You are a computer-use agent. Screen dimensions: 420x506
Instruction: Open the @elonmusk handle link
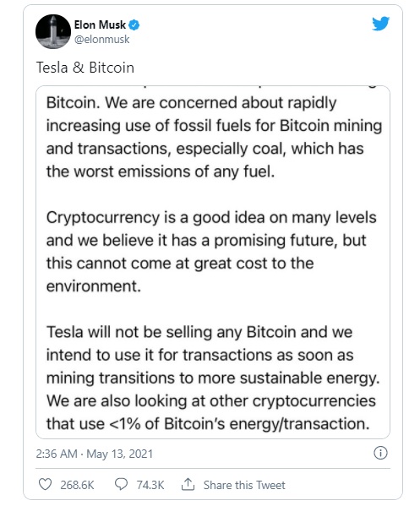pos(101,40)
